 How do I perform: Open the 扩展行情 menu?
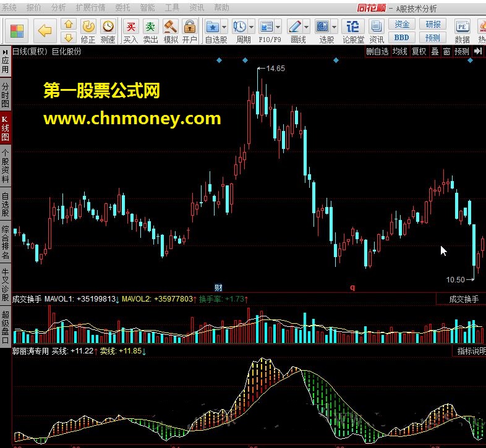tap(90, 7)
